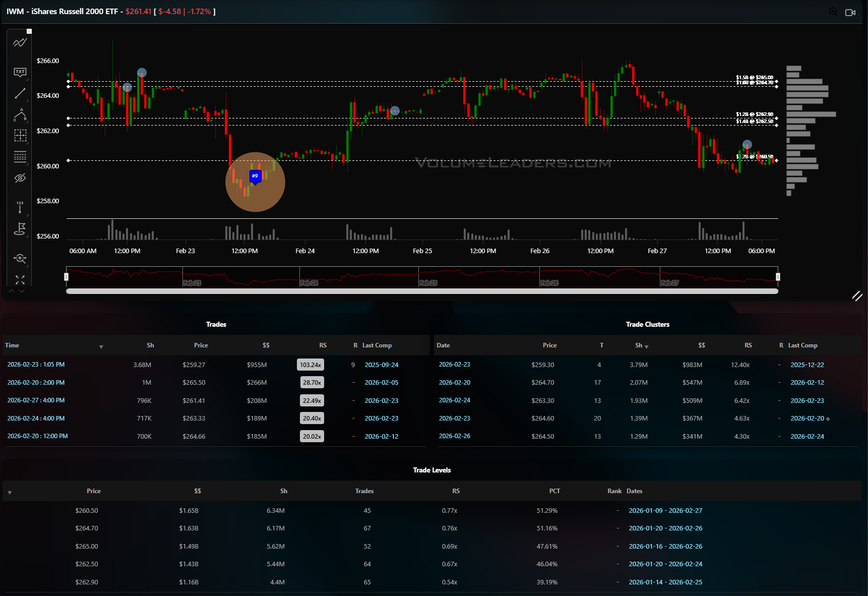Toggle drawings visibility with crossed-eye icon
This screenshot has width=868, height=596.
tap(20, 178)
